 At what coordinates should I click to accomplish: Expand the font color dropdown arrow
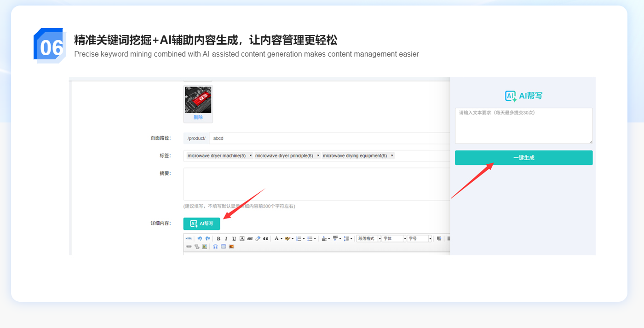click(x=281, y=239)
